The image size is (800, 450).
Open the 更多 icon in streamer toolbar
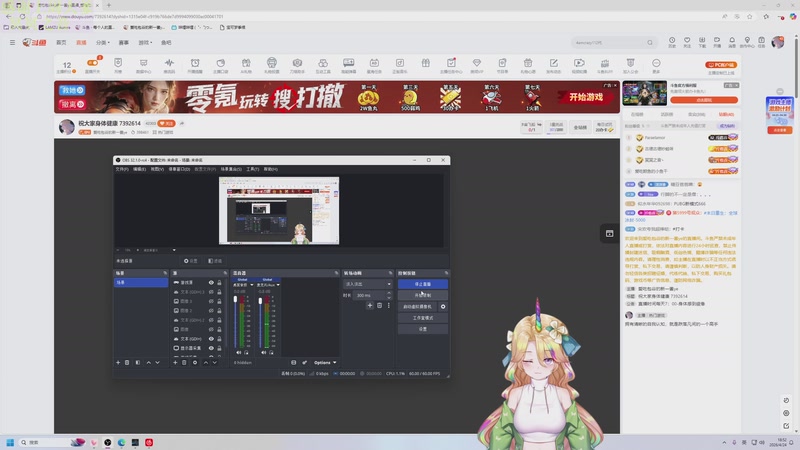pos(656,63)
